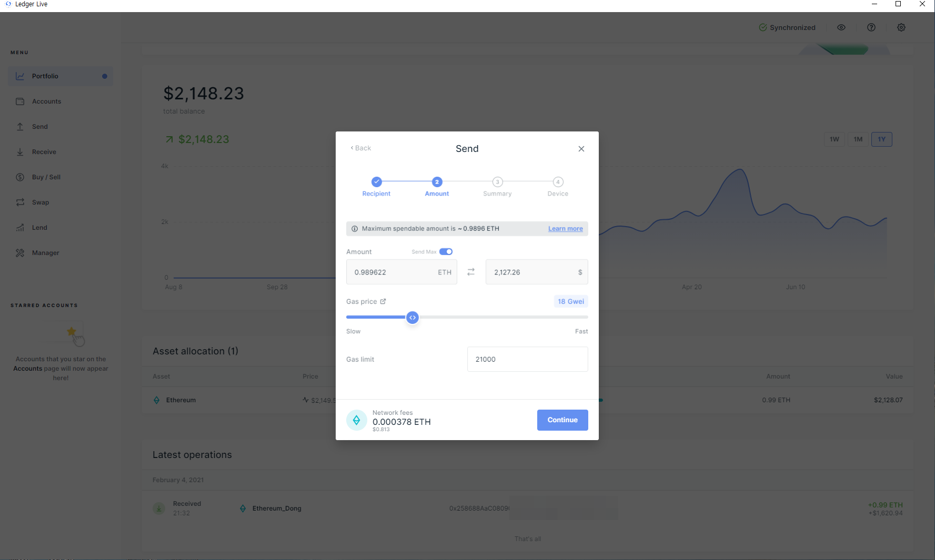Select the 1M chart range
935x560 pixels.
[x=858, y=139]
